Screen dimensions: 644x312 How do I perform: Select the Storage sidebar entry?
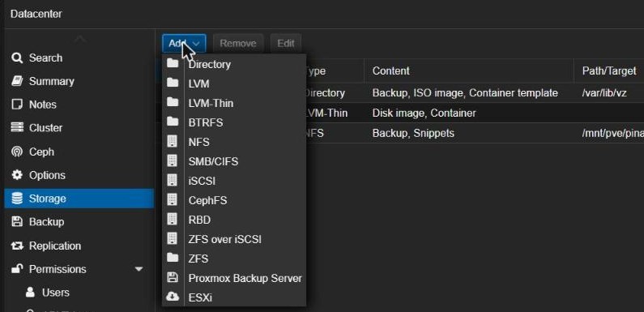79,199
